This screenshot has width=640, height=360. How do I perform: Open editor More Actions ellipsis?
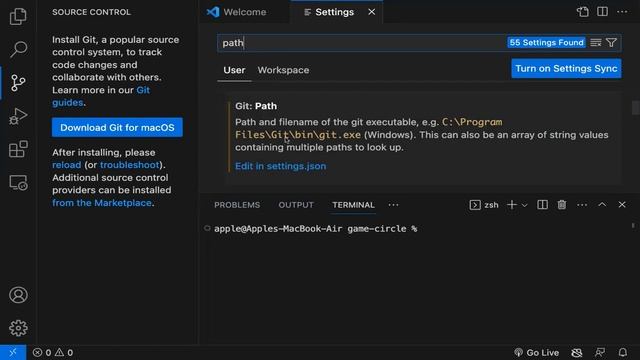622,12
